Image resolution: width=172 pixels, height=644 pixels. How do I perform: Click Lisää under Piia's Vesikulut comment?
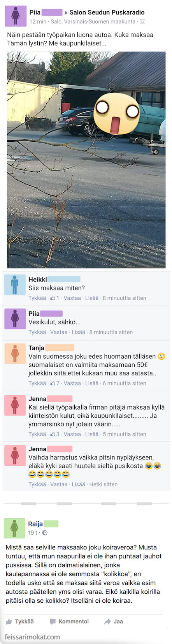click(x=78, y=332)
